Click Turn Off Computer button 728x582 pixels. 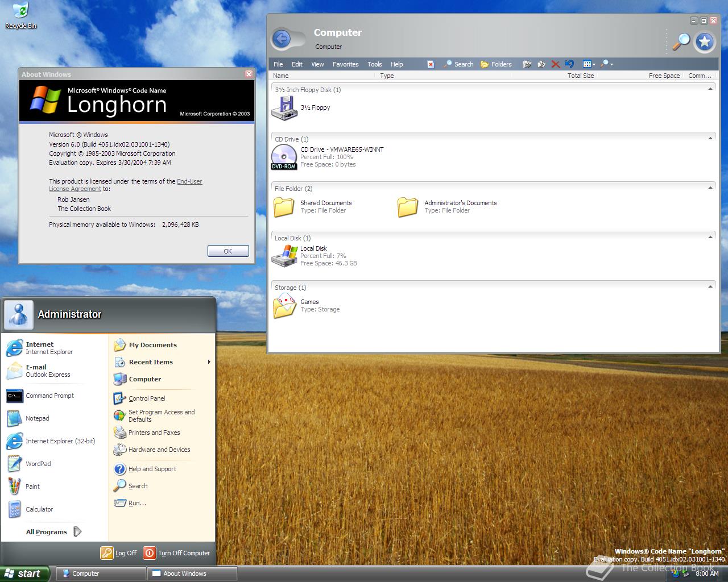(177, 552)
